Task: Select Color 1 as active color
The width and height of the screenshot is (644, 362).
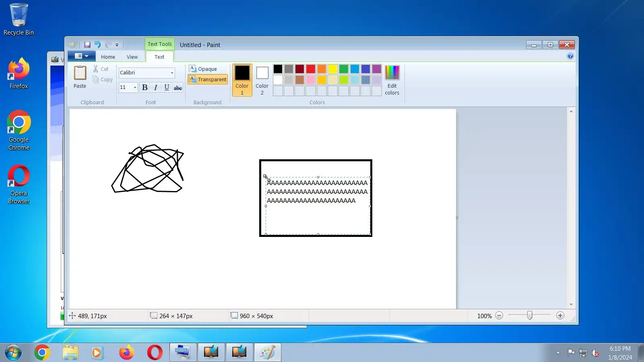Action: (242, 80)
